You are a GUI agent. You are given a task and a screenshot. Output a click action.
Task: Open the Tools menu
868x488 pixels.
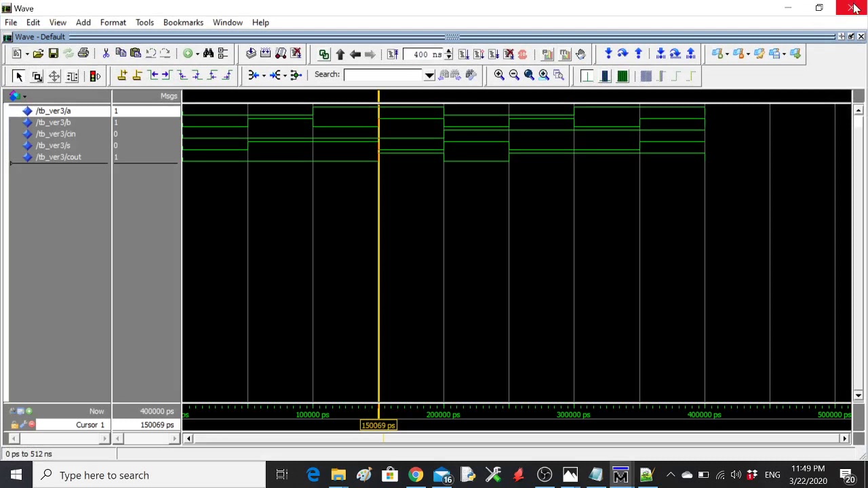(x=144, y=22)
